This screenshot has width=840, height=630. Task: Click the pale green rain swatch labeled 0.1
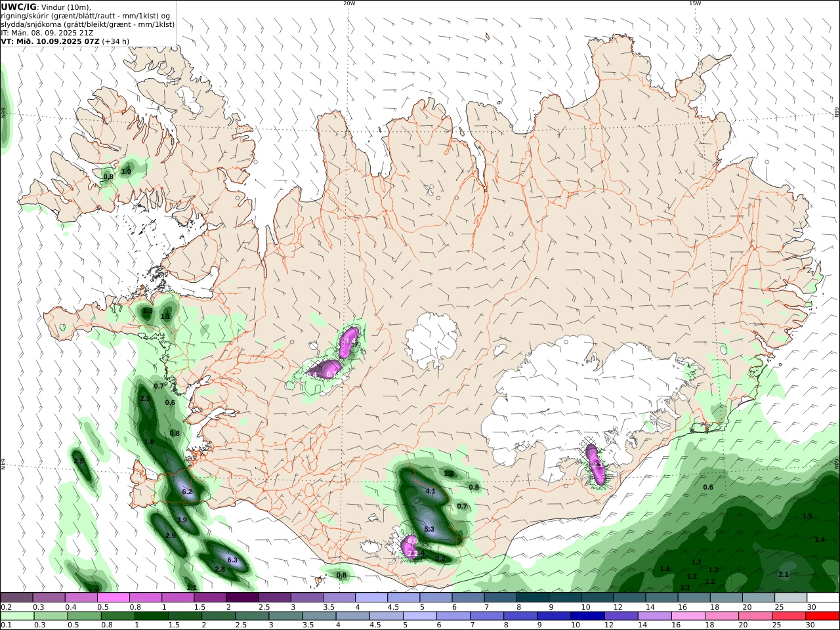click(x=17, y=616)
